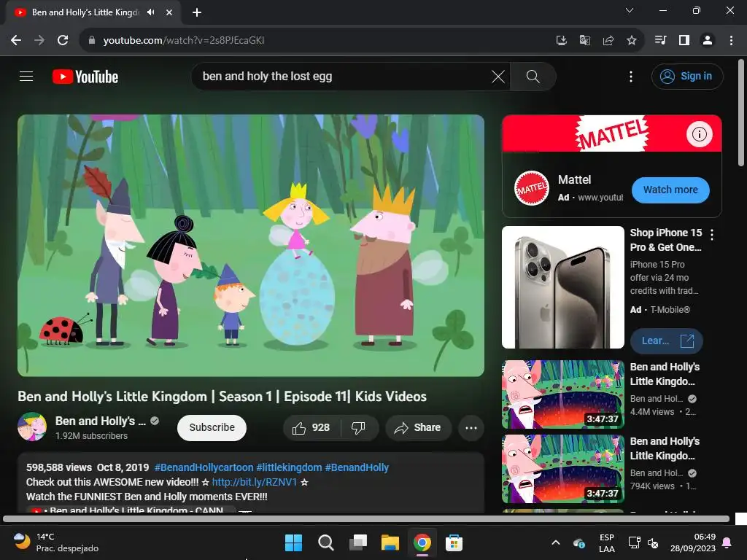
Task: Open the Mattel channel logo
Action: [x=532, y=188]
